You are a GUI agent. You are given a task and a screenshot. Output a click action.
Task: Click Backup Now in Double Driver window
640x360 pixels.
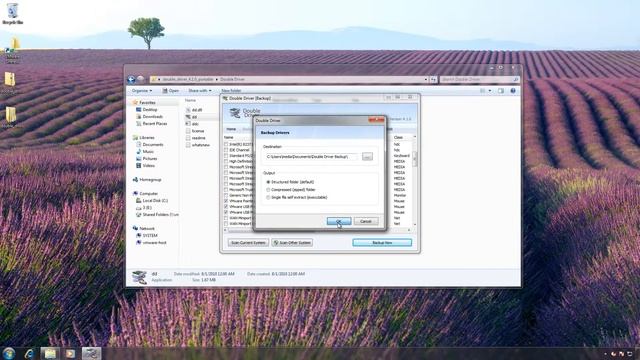pos(382,242)
